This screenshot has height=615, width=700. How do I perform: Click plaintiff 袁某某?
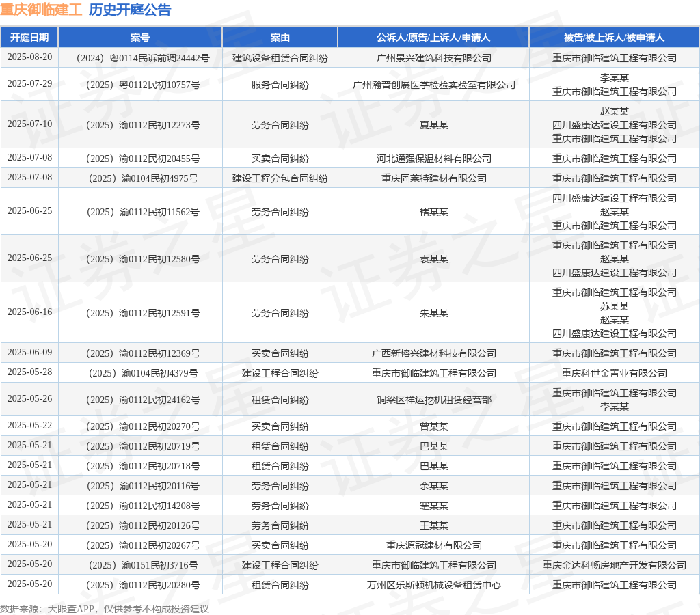(434, 259)
